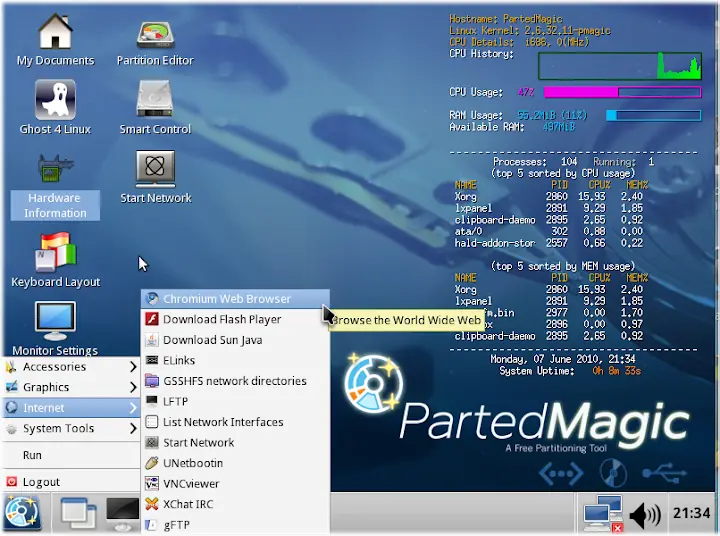
Task: Select List Network Interfaces entry
Action: (235, 422)
